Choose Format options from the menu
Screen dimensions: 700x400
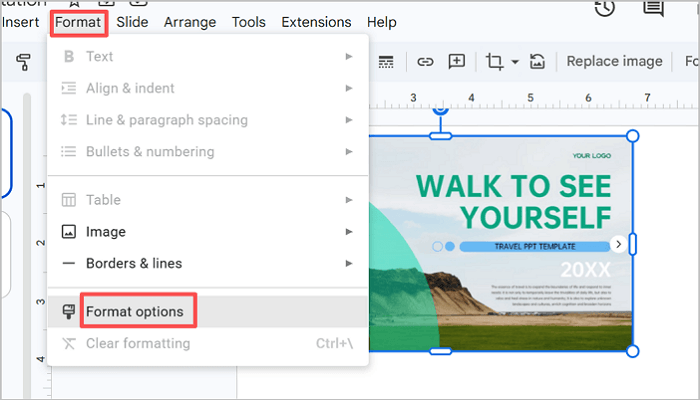[x=208, y=311]
